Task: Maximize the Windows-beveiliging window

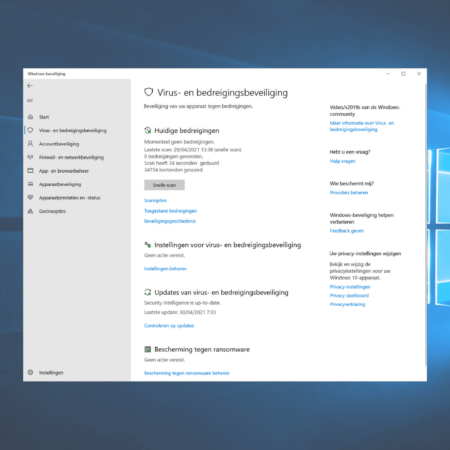Action: tap(403, 74)
